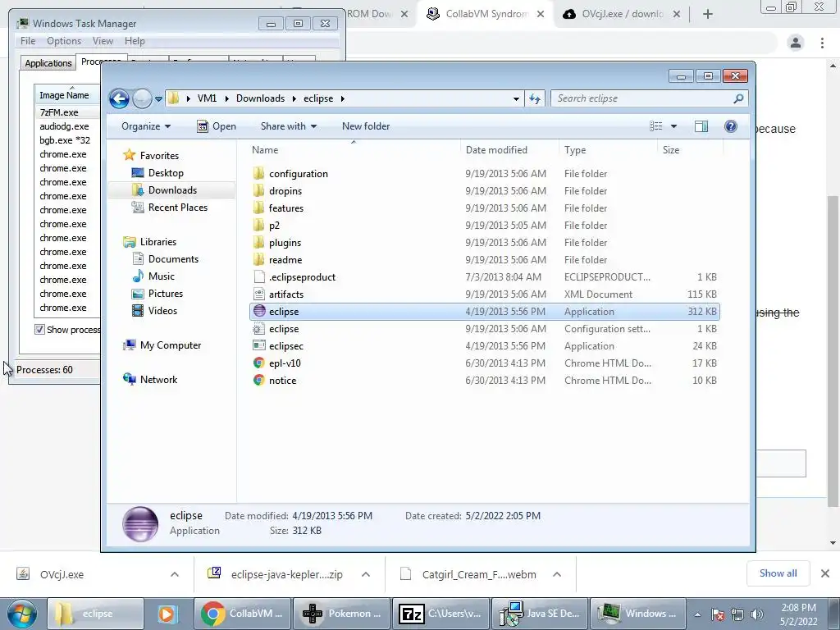Open recent pages dropdown arrow
The height and width of the screenshot is (630, 840).
point(158,99)
